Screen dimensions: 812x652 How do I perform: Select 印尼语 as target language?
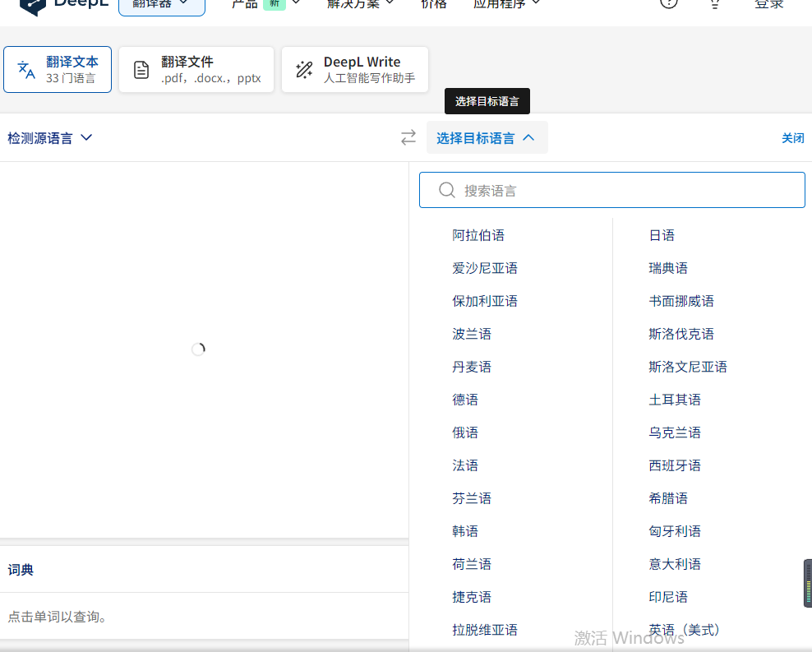(x=668, y=597)
